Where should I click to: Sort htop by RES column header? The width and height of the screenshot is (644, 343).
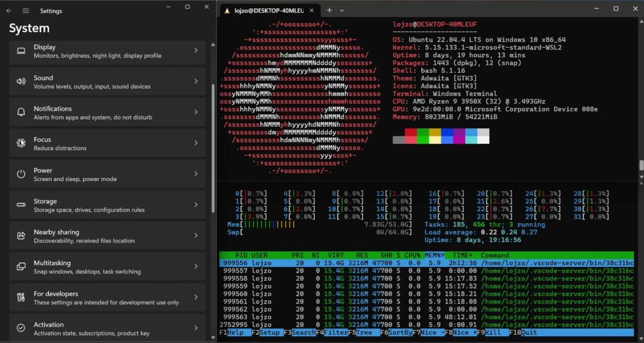click(x=362, y=255)
